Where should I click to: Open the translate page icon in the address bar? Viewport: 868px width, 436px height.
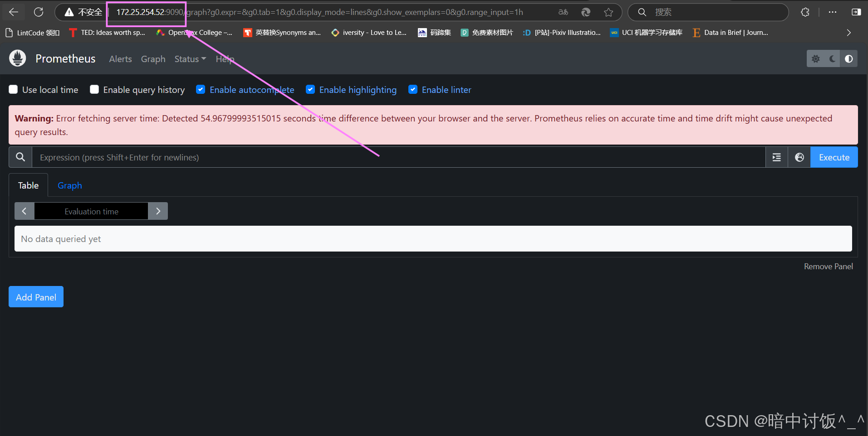(563, 12)
